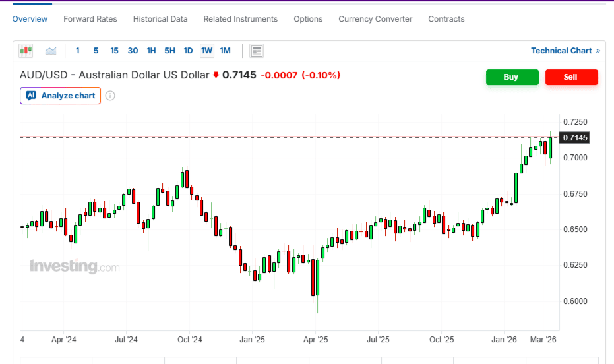Click the AI badge on Analyze chart
The image size is (614, 364).
31,96
